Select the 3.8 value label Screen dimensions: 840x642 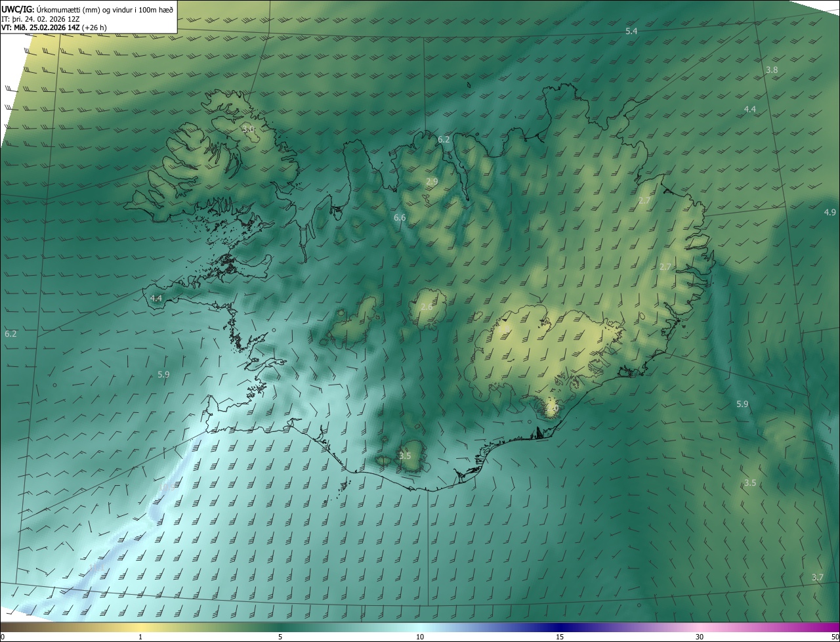click(772, 70)
